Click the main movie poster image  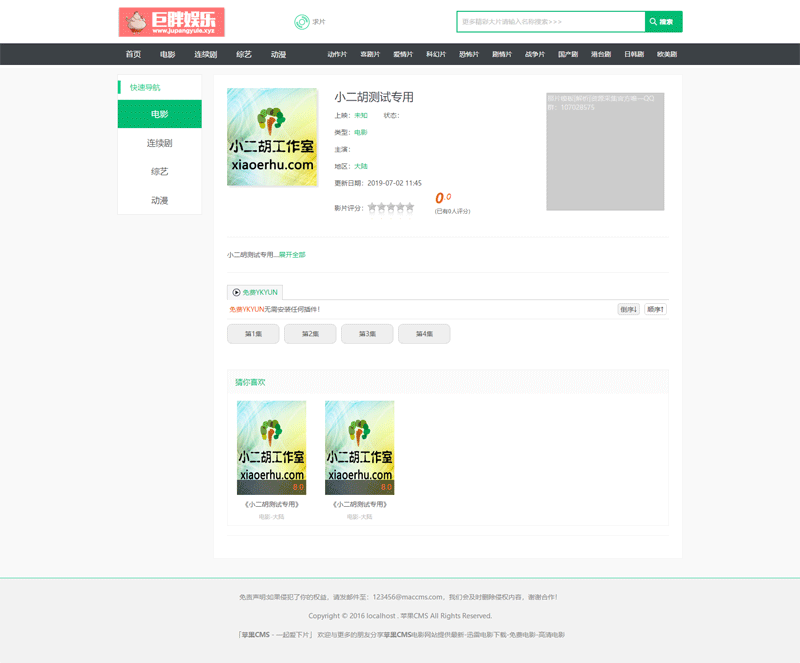272,137
